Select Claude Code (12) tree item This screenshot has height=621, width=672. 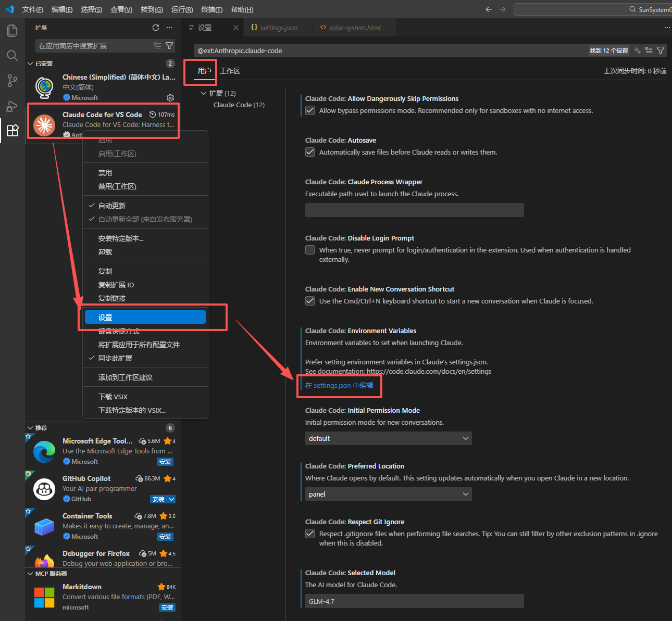point(239,105)
